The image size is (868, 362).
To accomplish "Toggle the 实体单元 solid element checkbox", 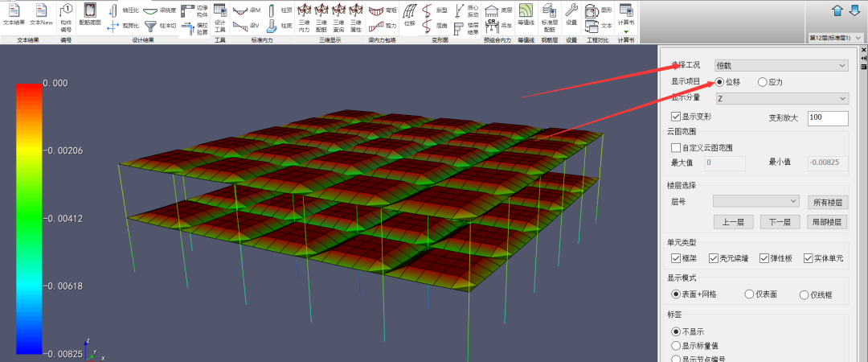I will 808,258.
